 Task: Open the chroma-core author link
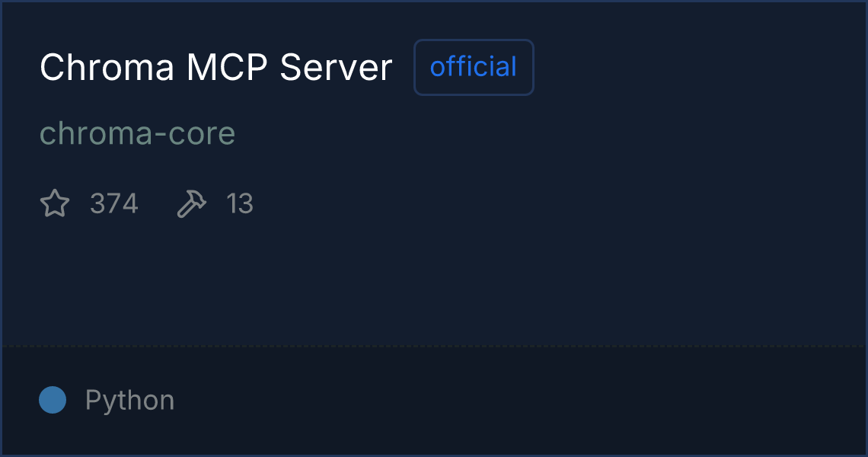137,133
